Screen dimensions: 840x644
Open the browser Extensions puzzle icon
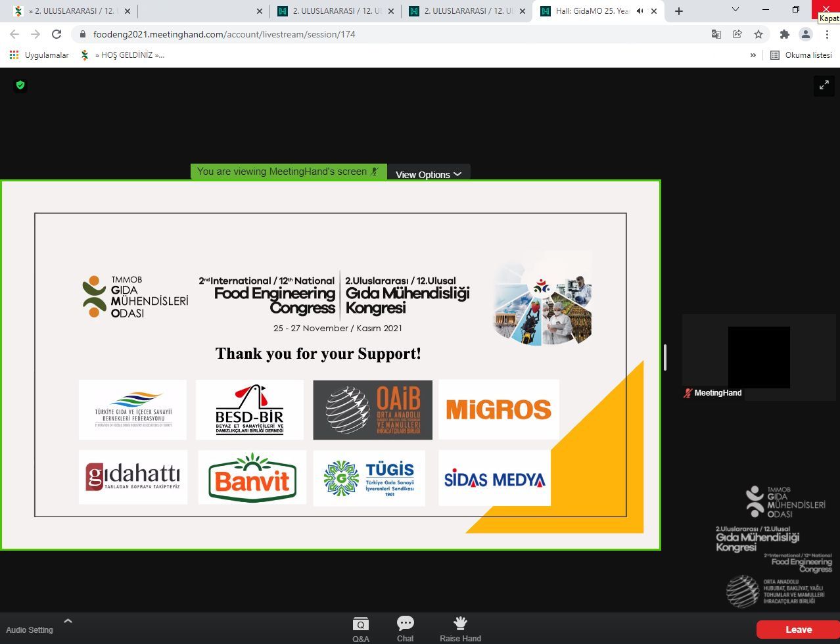784,34
